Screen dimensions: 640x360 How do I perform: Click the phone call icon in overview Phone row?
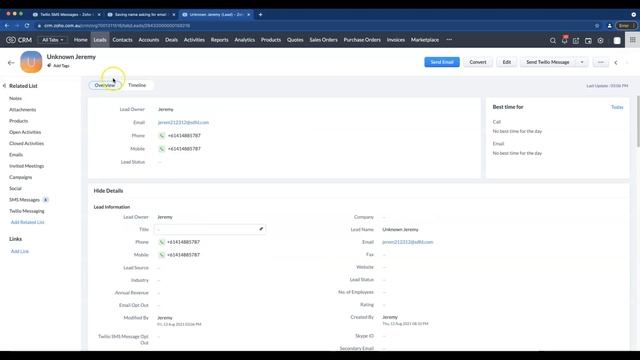coord(162,136)
